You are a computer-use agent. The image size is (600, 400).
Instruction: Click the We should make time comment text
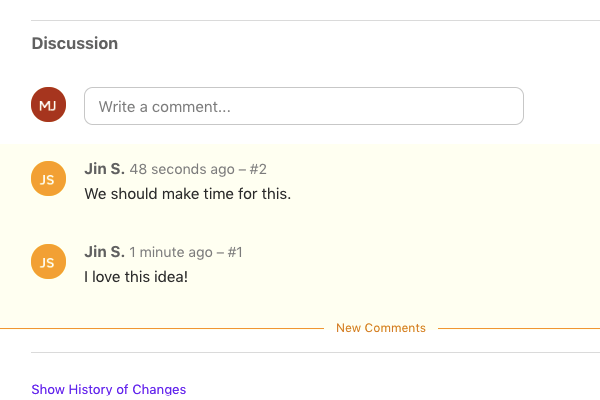tap(188, 194)
